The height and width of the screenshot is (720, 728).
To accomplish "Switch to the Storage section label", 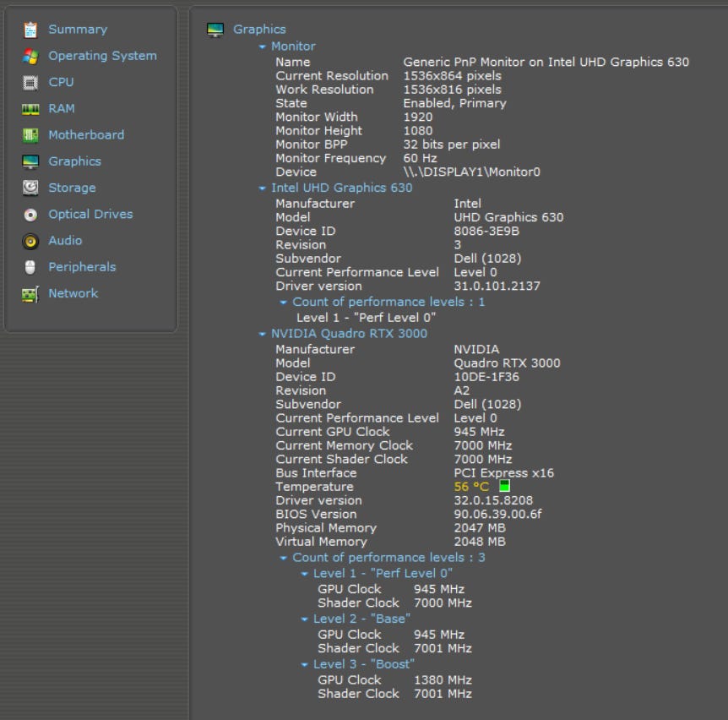I will click(72, 188).
